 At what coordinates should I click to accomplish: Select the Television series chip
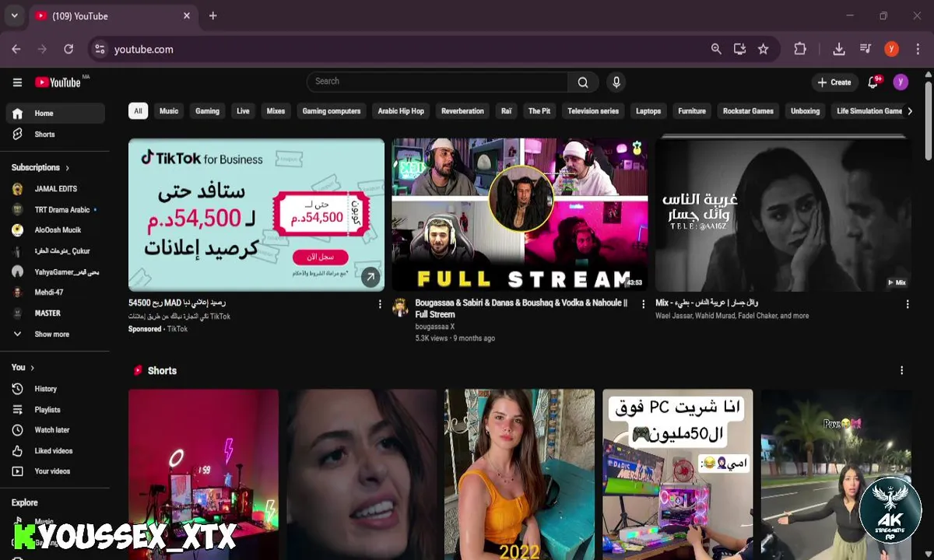click(593, 111)
